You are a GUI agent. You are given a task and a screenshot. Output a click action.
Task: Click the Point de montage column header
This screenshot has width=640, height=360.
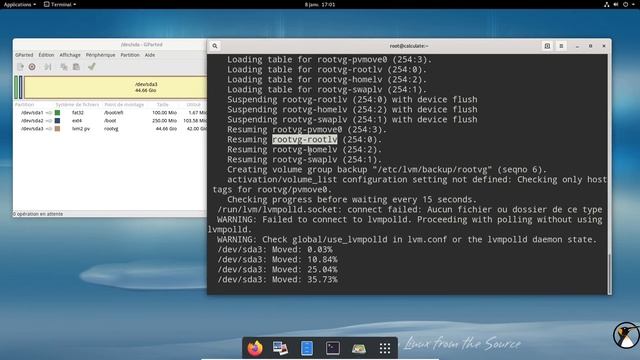124,105
